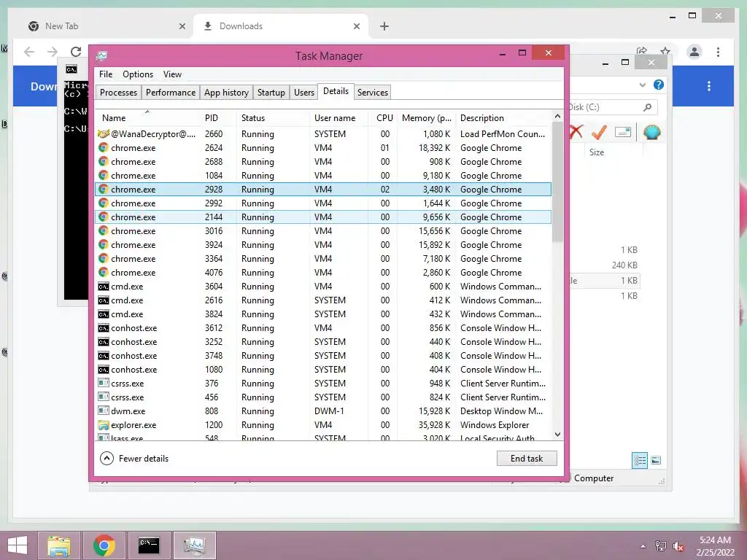Click the End task button

[527, 459]
